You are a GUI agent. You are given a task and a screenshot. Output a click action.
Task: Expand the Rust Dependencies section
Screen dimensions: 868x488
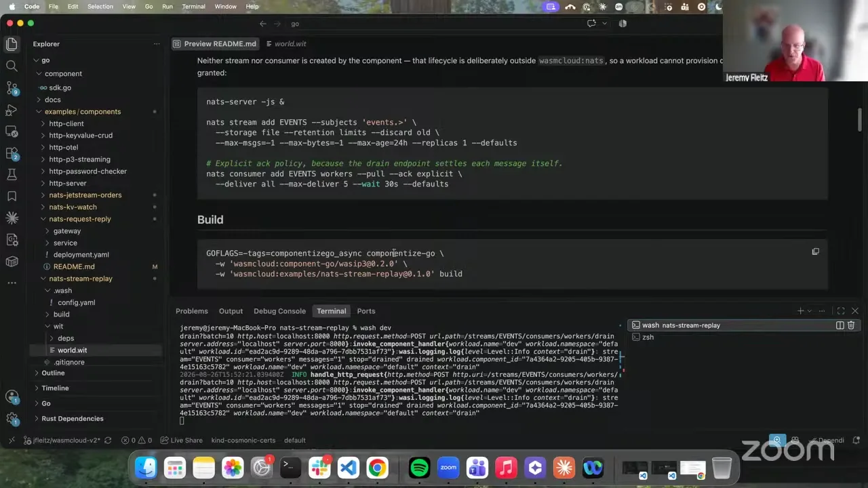pos(72,419)
